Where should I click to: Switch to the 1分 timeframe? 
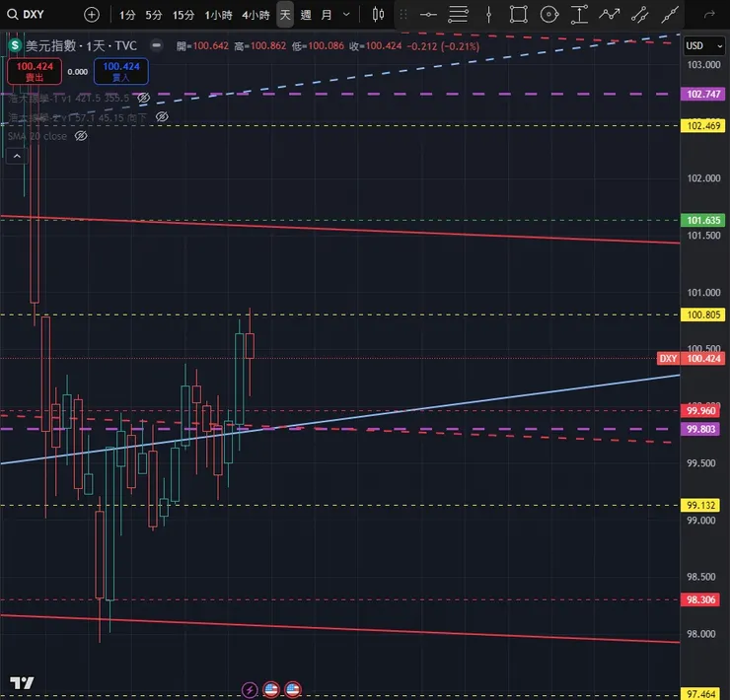click(127, 15)
